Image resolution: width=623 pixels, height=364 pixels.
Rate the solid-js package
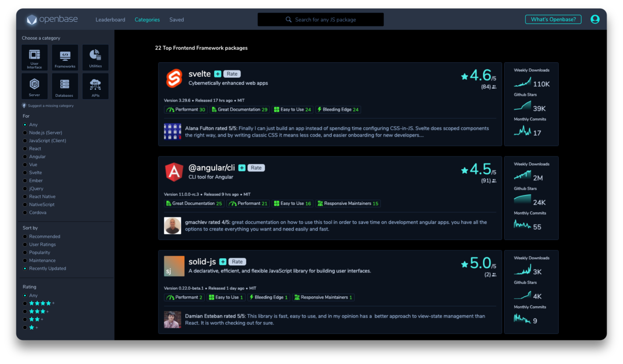(237, 262)
